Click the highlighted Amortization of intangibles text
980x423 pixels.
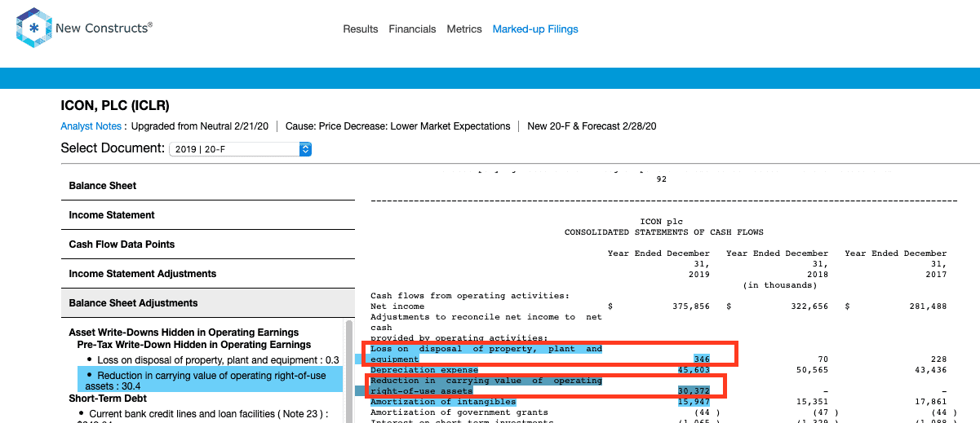click(443, 402)
